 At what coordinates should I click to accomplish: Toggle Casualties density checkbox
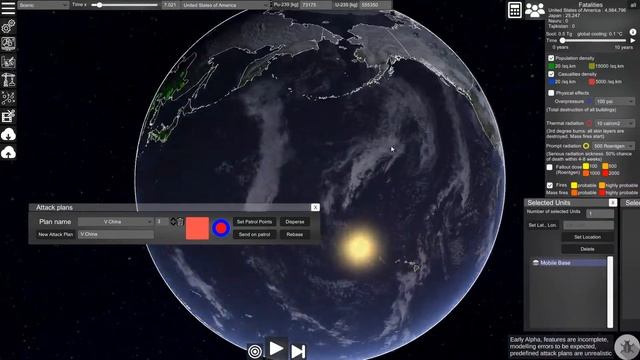pos(551,74)
